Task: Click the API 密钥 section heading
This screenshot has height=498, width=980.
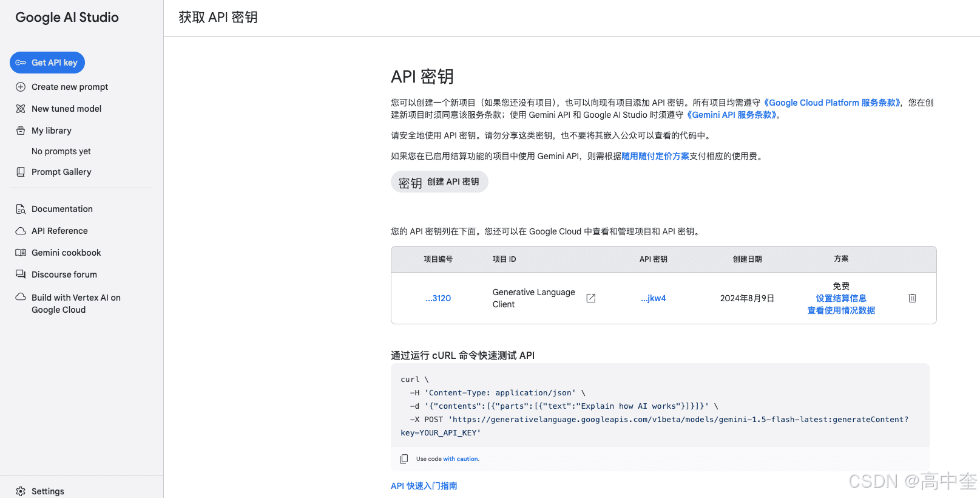Action: [422, 77]
